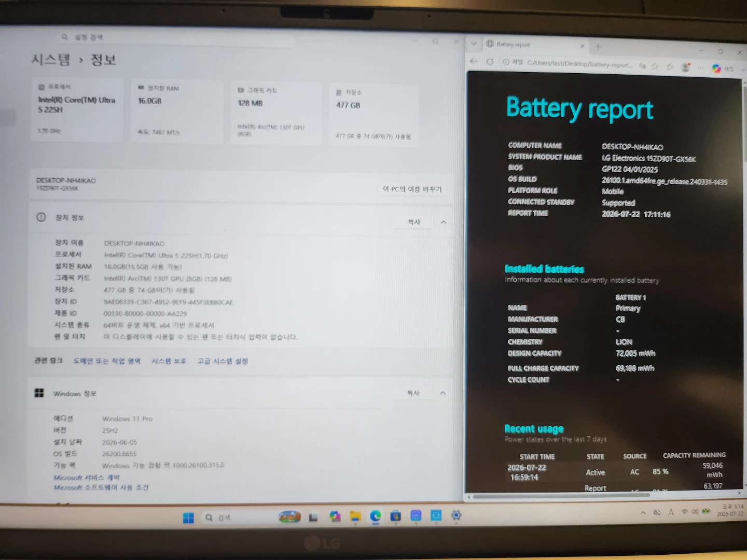
Task: Open the Copilot sidebar button in Edge
Action: click(x=716, y=68)
